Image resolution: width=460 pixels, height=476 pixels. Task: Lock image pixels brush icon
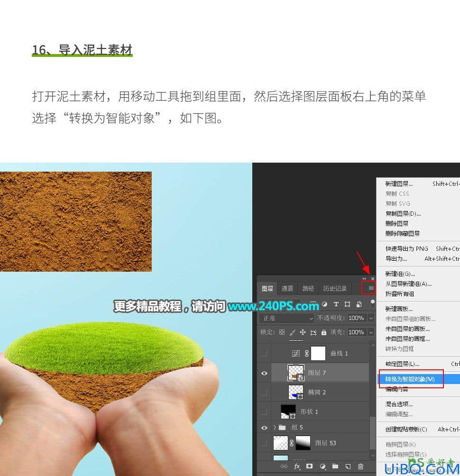[293, 332]
